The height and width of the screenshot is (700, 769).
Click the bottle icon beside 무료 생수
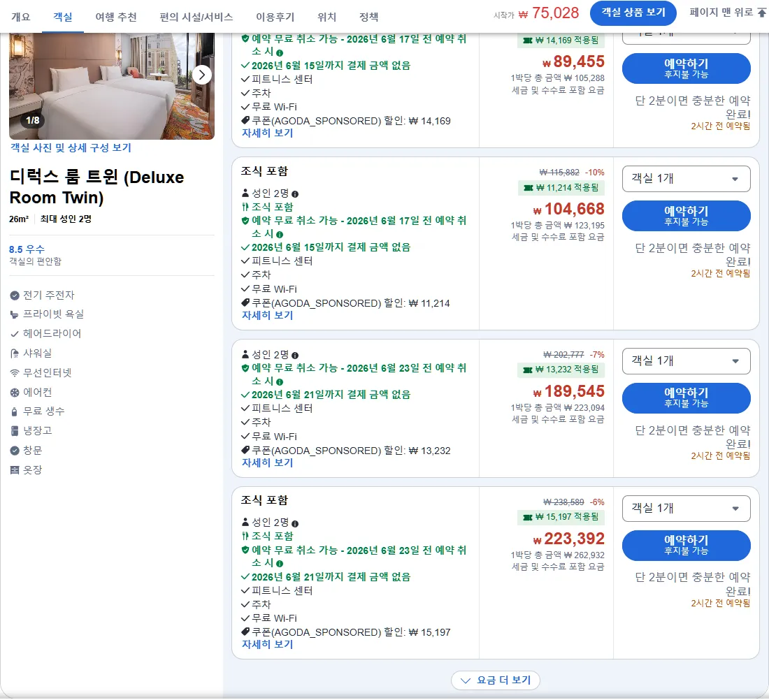point(15,411)
